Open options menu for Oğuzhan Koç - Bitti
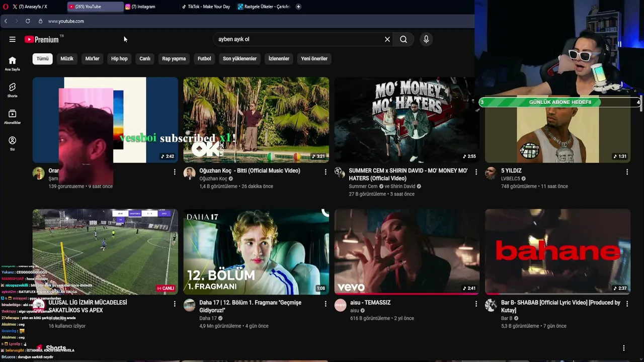644x362 pixels. coord(326,172)
